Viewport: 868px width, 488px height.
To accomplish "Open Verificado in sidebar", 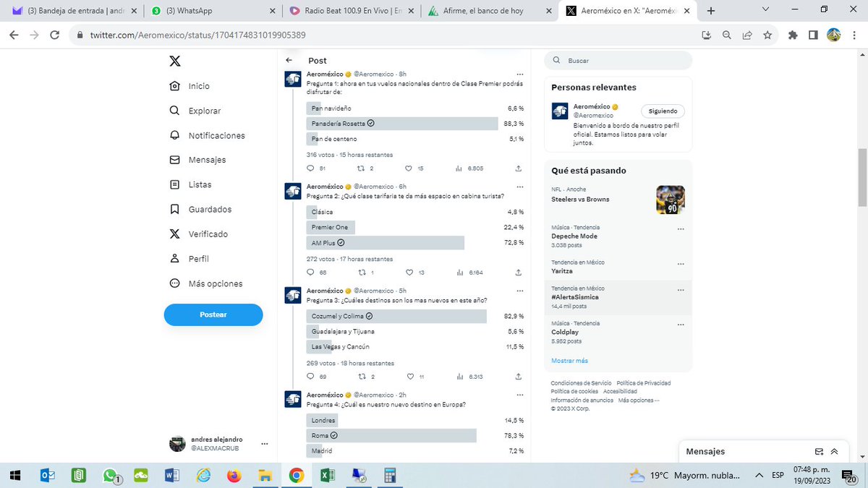I will pos(198,234).
